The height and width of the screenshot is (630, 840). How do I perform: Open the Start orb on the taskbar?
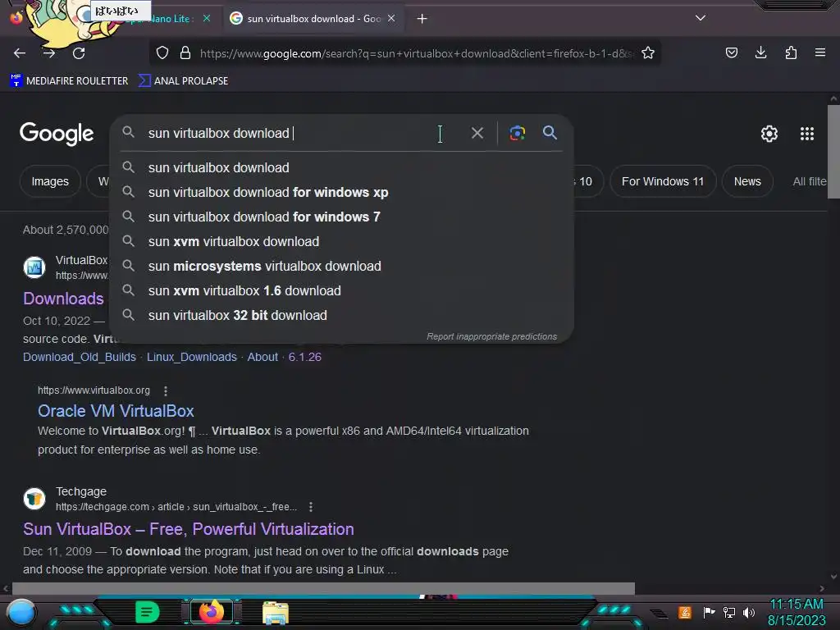21,612
